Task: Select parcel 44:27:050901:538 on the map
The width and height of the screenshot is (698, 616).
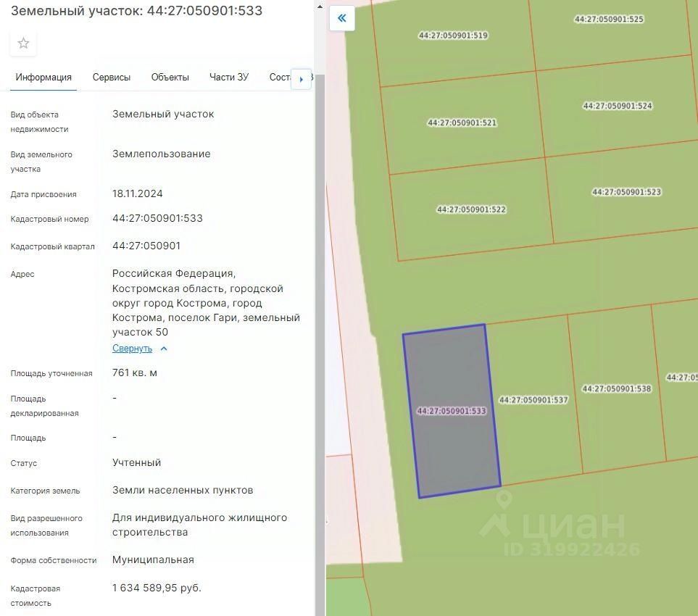Action: [x=617, y=388]
